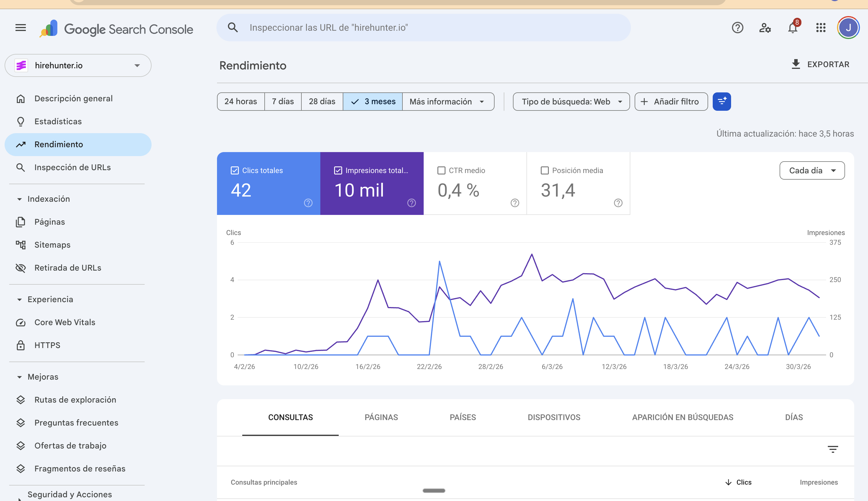Open the Cada día dropdown
This screenshot has height=501, width=868.
811,170
